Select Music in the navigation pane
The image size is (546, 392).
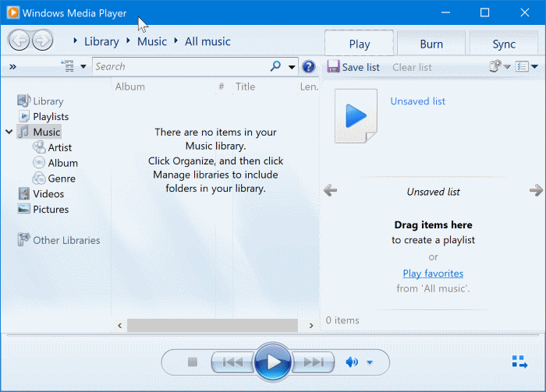coord(39,132)
